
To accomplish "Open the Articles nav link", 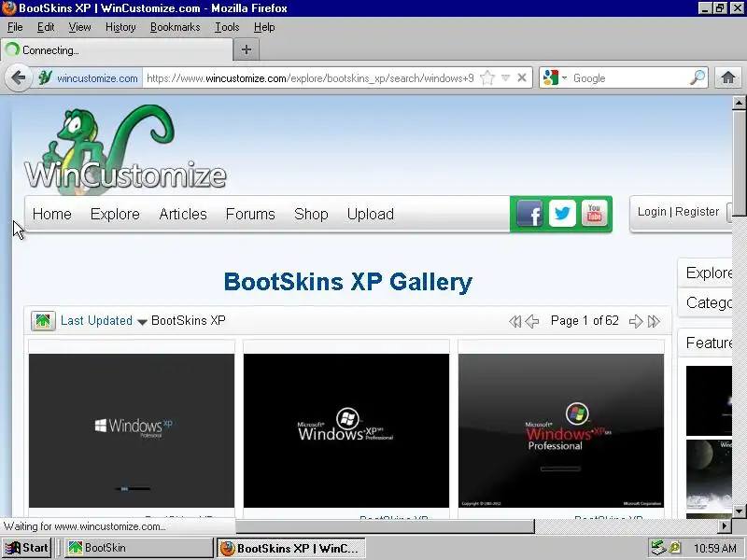I will 183,215.
